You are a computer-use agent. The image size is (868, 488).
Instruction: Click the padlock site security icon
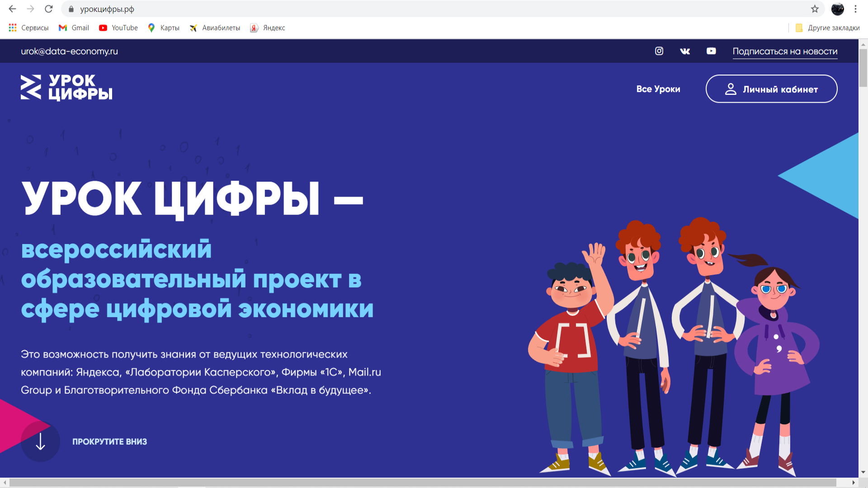point(71,9)
